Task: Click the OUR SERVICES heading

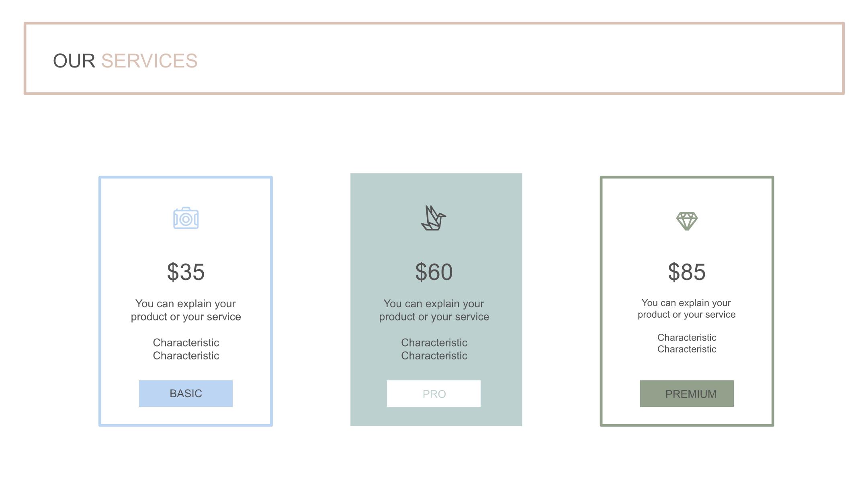Action: pos(125,61)
